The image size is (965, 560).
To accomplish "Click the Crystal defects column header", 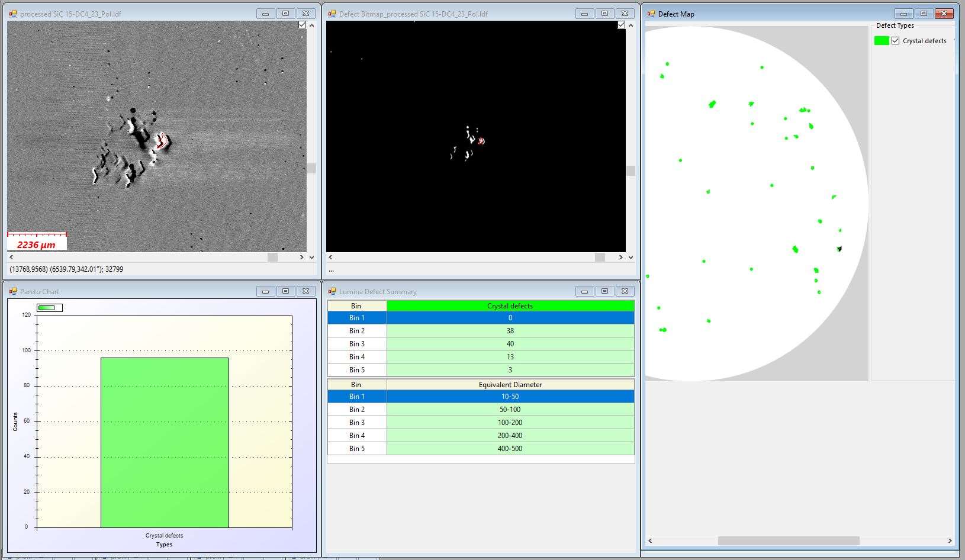I will [510, 306].
